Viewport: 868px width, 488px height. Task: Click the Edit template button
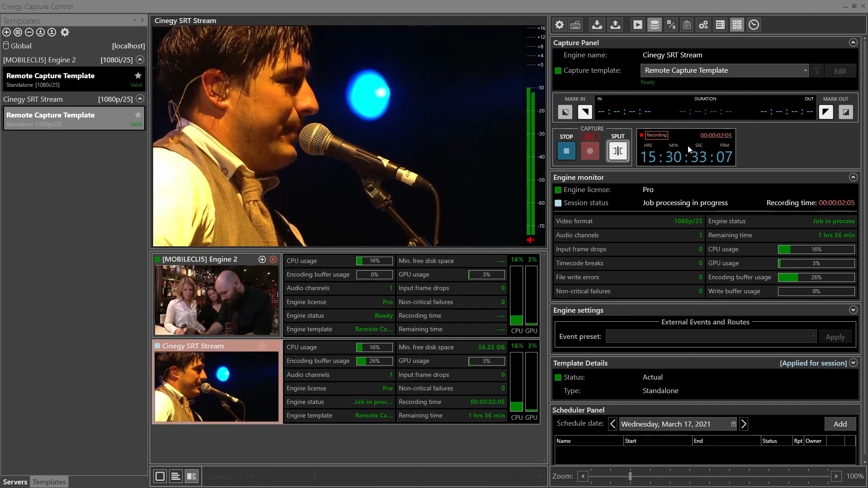click(840, 71)
